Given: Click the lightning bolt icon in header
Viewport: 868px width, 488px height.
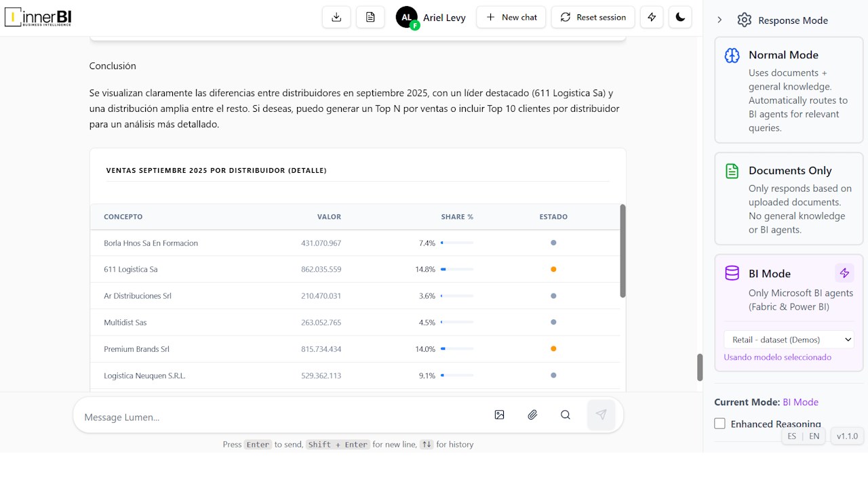Looking at the screenshot, I should click(x=652, y=17).
